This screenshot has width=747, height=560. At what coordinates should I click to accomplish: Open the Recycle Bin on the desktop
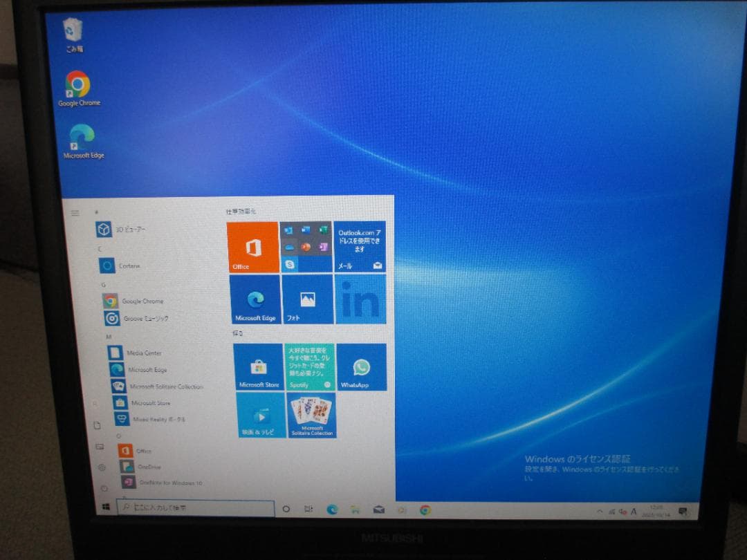pyautogui.click(x=71, y=30)
